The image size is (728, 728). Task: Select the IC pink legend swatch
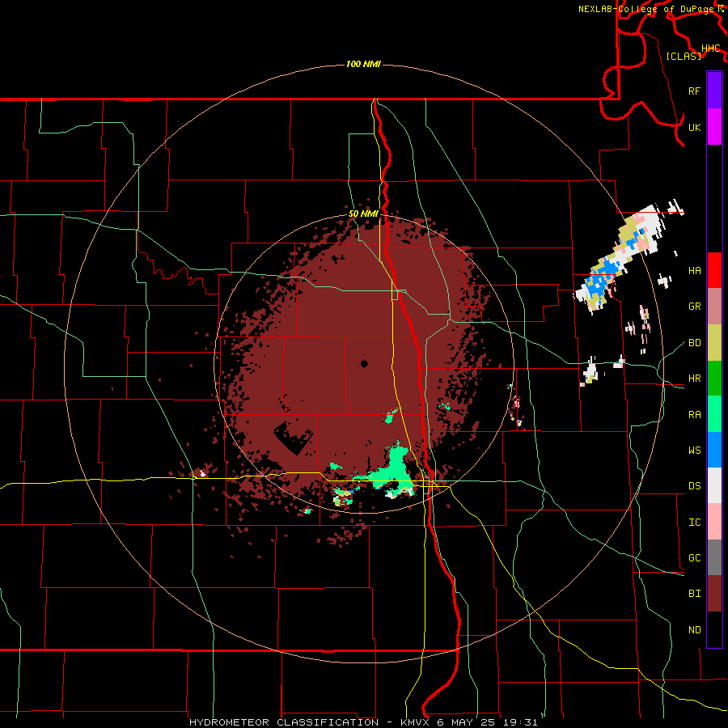714,522
